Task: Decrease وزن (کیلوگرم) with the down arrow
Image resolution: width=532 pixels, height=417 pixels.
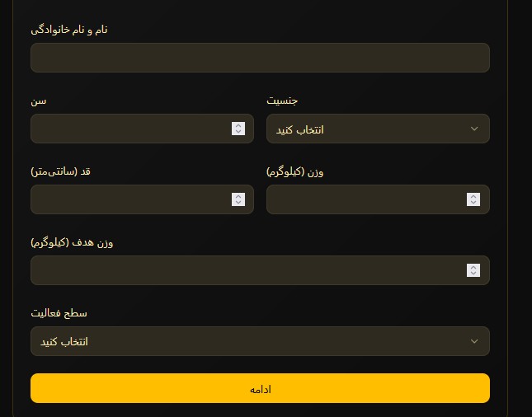Action: click(473, 203)
